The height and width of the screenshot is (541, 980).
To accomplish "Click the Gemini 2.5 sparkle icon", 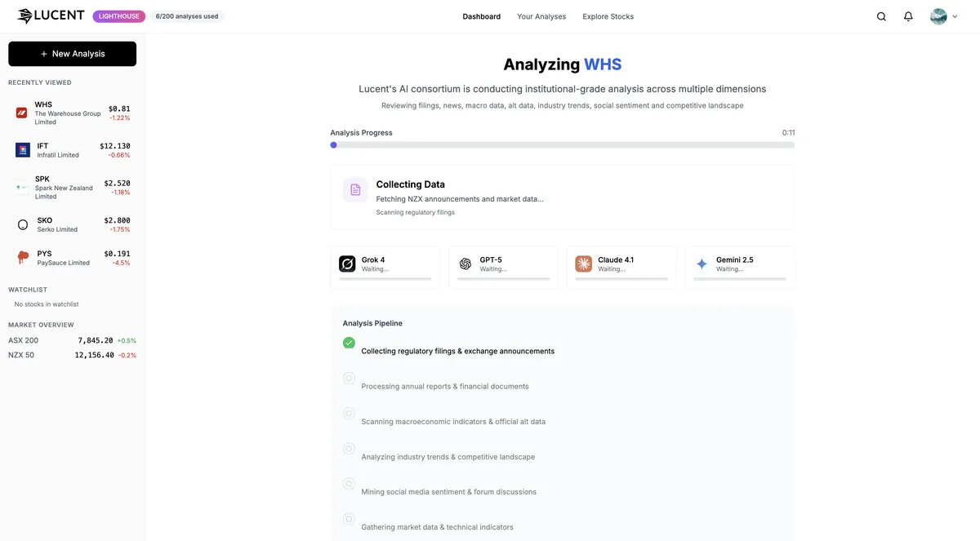I will (702, 264).
